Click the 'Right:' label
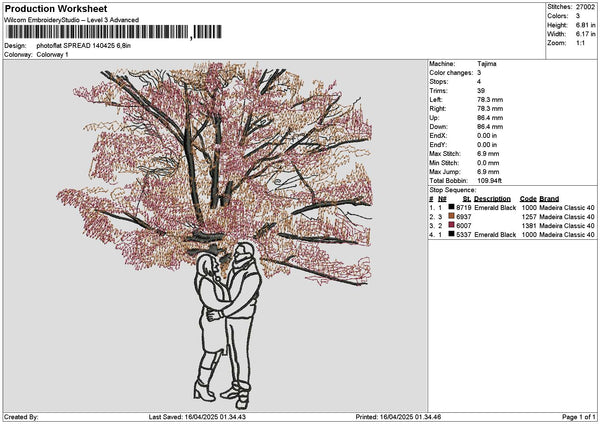This screenshot has width=600, height=424. click(438, 109)
